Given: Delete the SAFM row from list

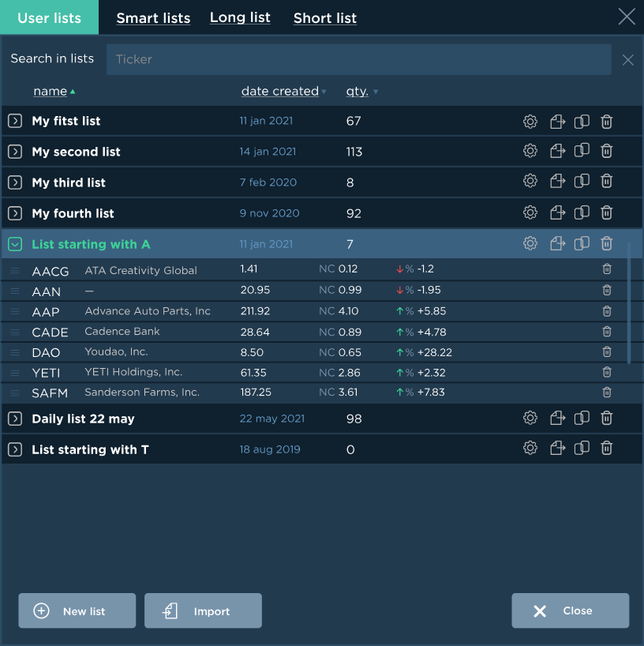Looking at the screenshot, I should (606, 392).
